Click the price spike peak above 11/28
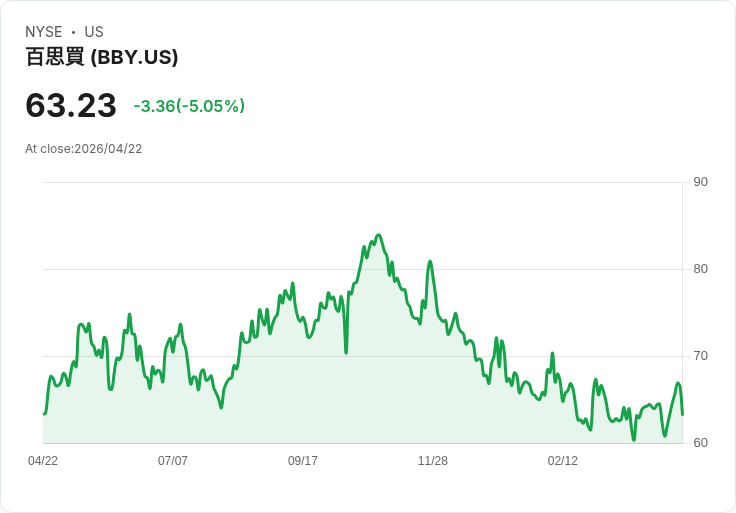The height and width of the screenshot is (513, 736). pos(430,261)
